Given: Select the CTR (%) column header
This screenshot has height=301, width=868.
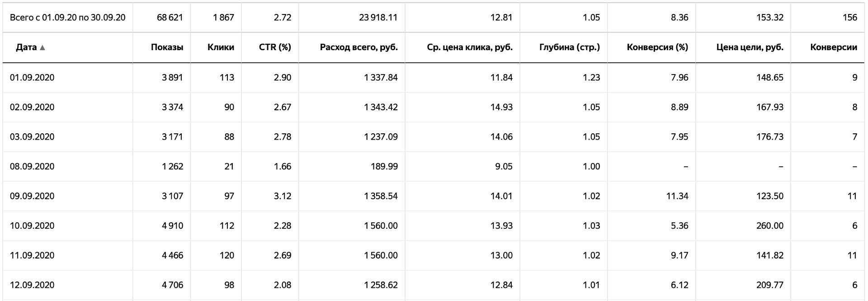Looking at the screenshot, I should click(275, 47).
